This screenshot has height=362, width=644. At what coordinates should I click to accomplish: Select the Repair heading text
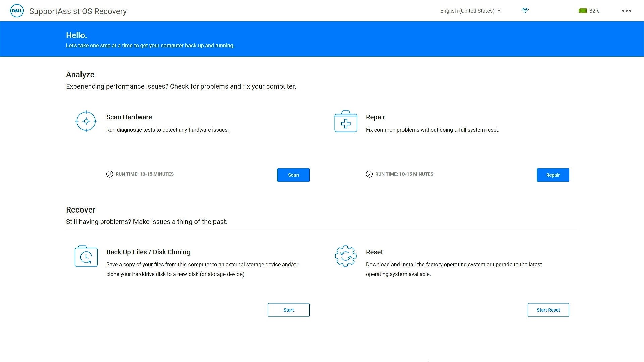pos(375,117)
